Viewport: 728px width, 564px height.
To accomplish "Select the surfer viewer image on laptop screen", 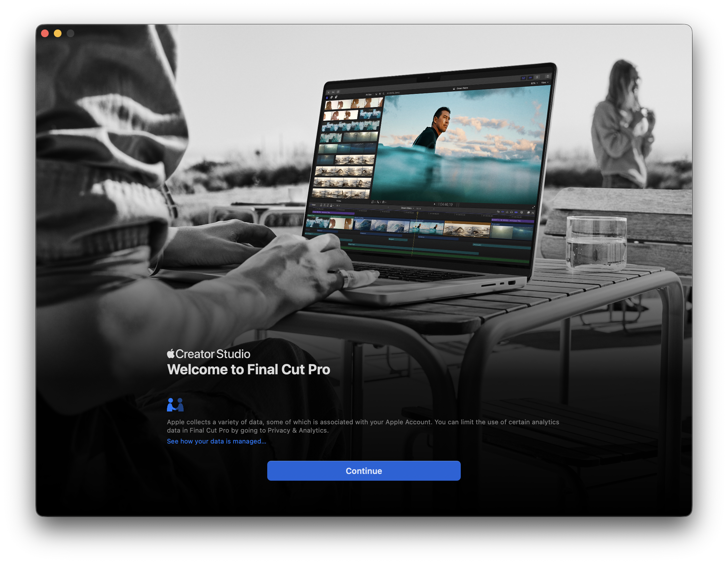I will pos(460,147).
